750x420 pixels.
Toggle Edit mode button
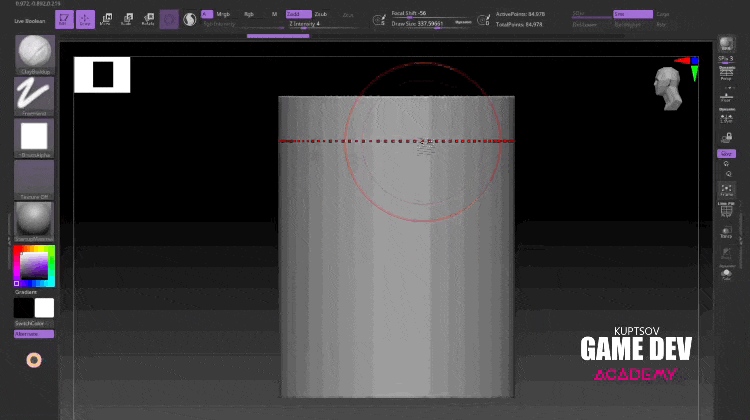pyautogui.click(x=64, y=20)
